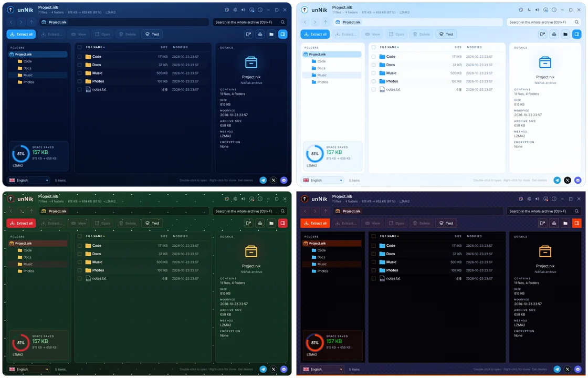Viewport: 588px width, 378px height.
Task: Click the orange details-panel icon in orange-themed window
Action: (577, 223)
